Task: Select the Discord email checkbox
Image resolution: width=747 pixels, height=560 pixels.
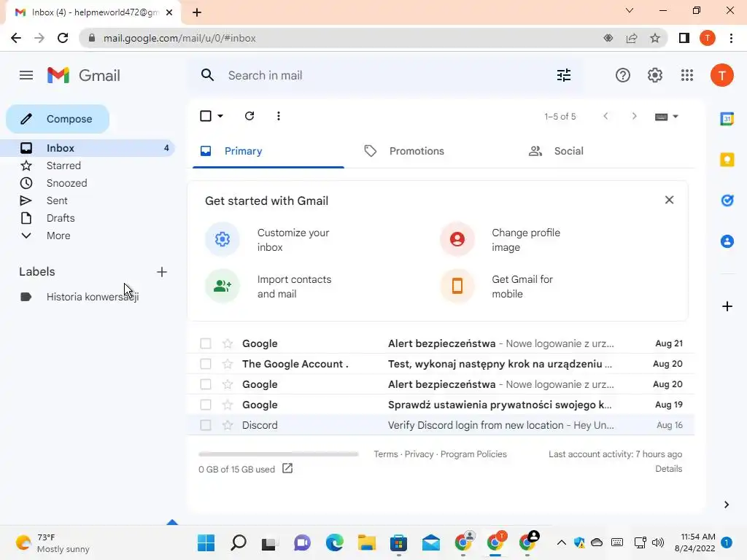Action: [205, 425]
